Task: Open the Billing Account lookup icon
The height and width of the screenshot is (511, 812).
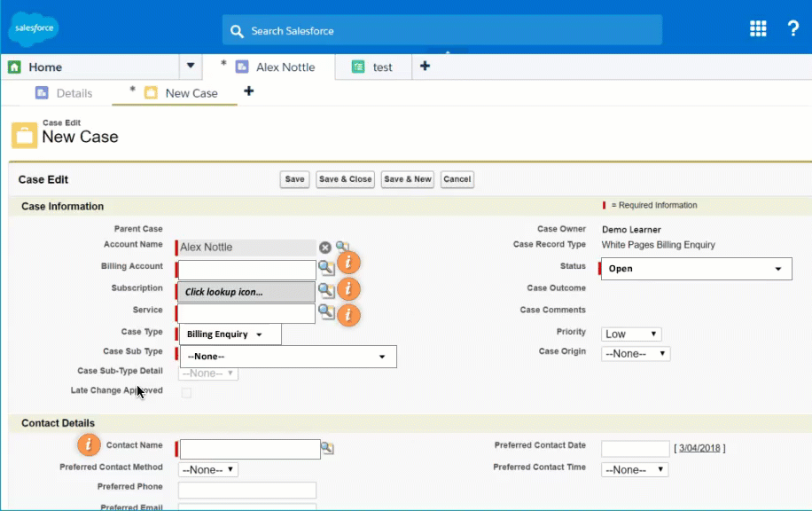Action: 325,268
